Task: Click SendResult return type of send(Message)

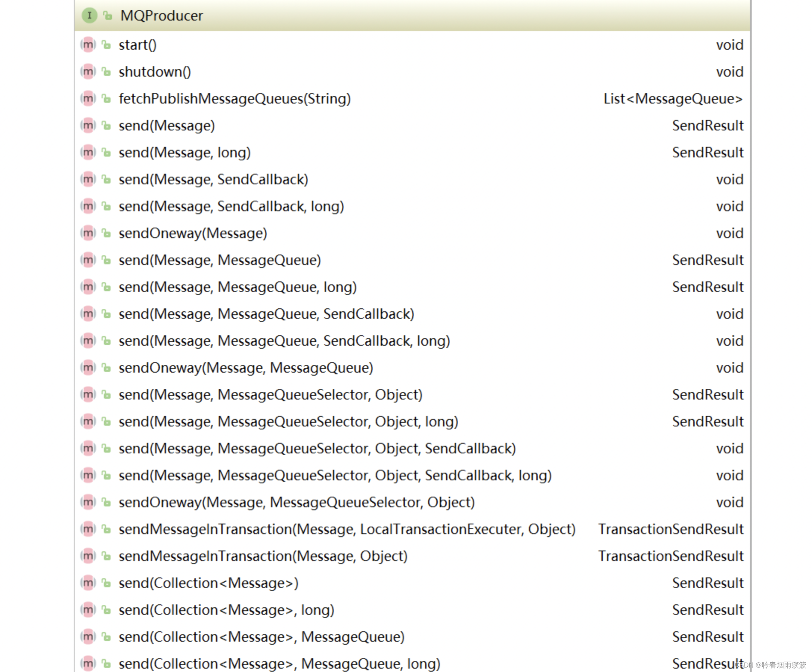Action: click(707, 125)
